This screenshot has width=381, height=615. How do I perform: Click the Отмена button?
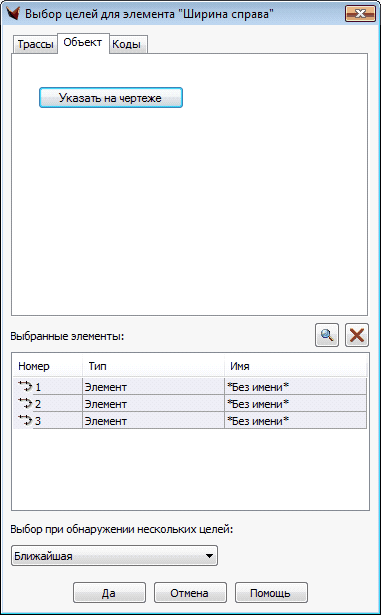pyautogui.click(x=190, y=593)
